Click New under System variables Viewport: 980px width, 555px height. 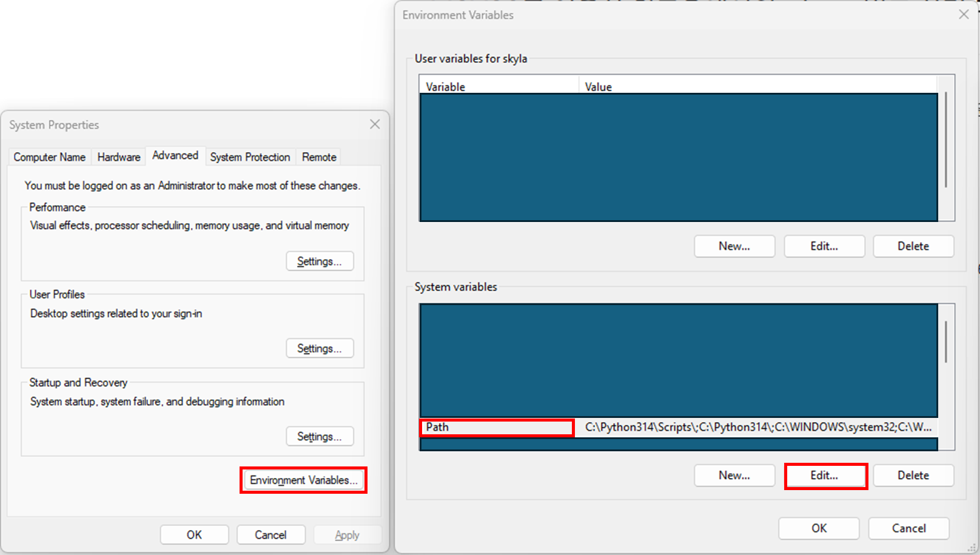[x=734, y=476]
